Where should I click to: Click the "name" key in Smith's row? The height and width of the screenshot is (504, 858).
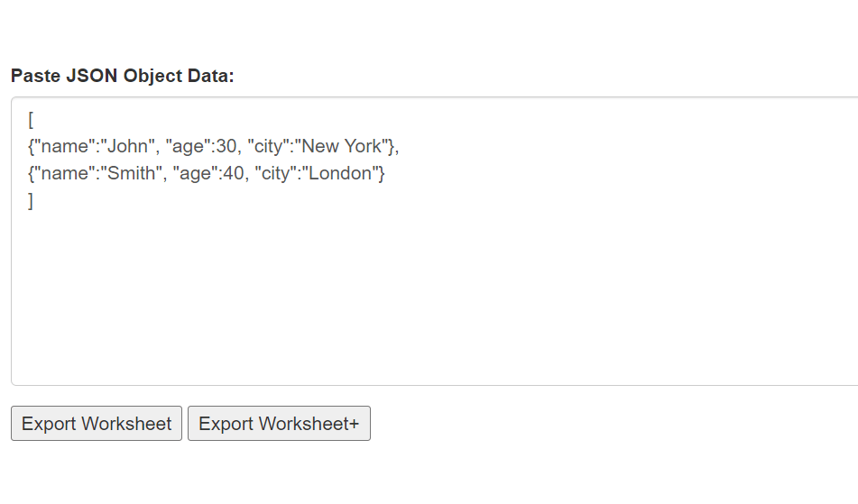[65, 173]
